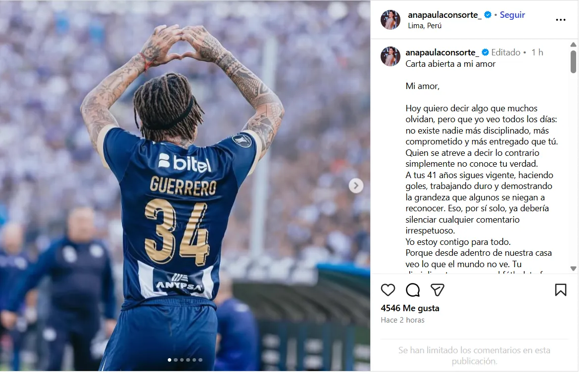Viewport: 588px width, 374px height.
Task: Open comments with the speech bubble icon
Action: [412, 290]
